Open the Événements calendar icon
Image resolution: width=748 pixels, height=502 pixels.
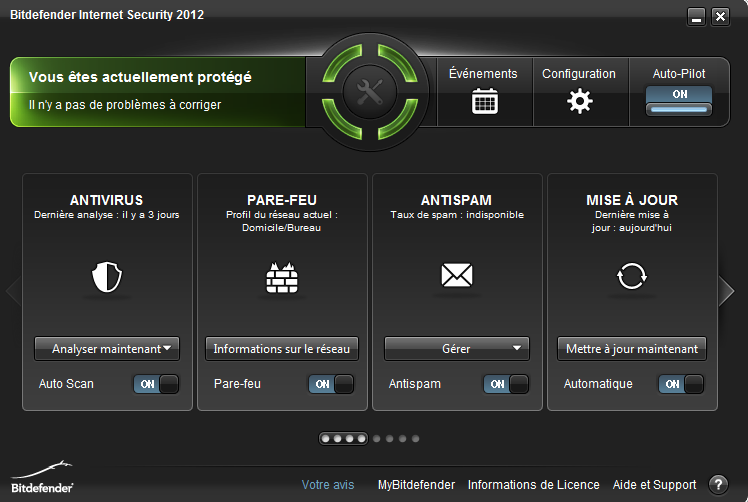click(485, 101)
